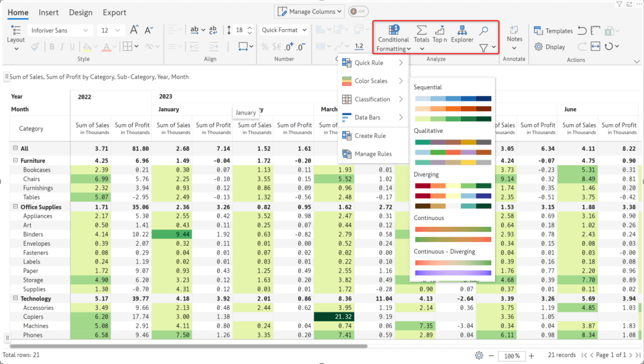Viewport: 644px width, 364px height.
Task: Open the Inforiver Sans font dropdown
Action: click(x=61, y=30)
